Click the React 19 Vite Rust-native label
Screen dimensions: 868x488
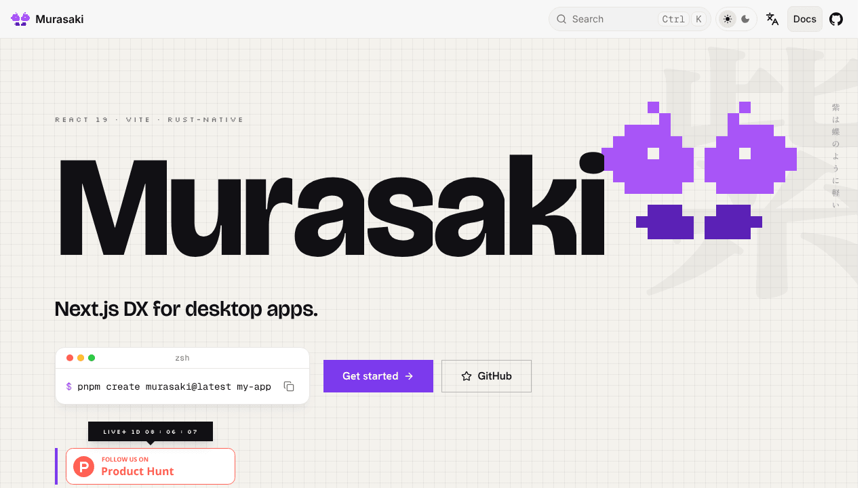click(149, 120)
